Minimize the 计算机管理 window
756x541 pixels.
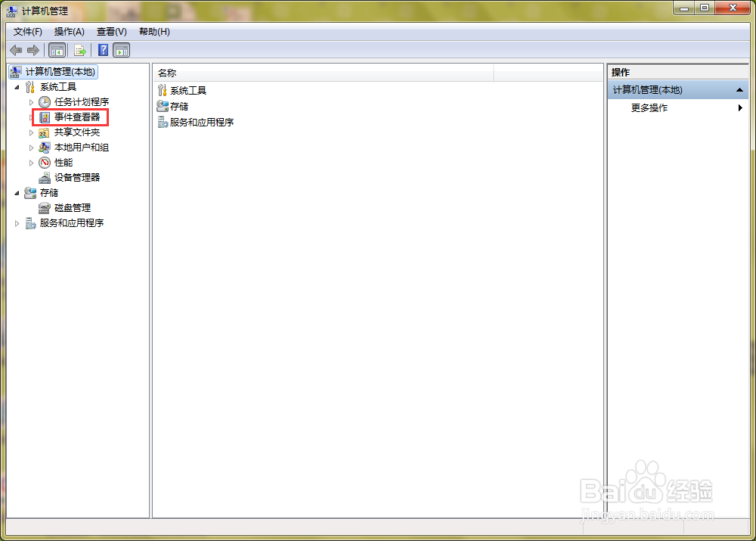(x=683, y=8)
